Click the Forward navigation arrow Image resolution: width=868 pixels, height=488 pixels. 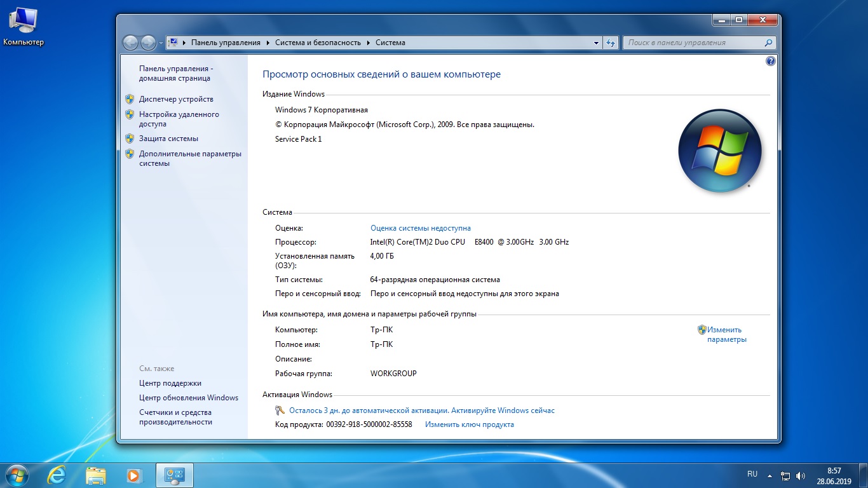[148, 43]
